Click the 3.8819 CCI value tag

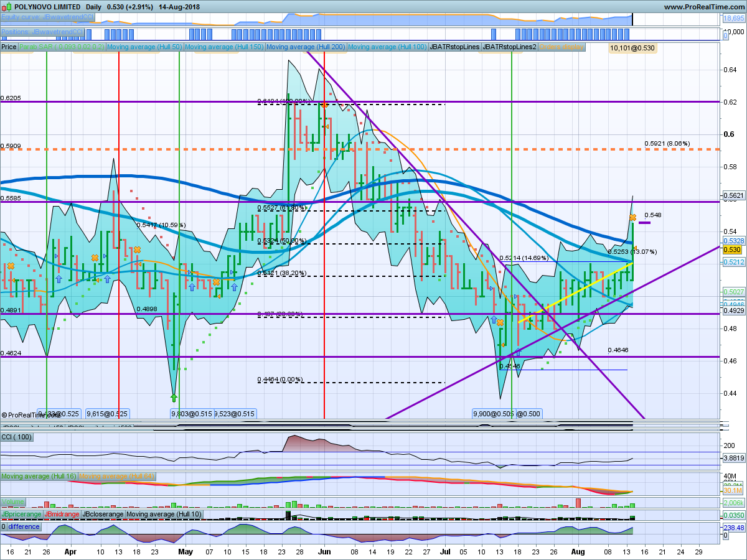tap(735, 457)
